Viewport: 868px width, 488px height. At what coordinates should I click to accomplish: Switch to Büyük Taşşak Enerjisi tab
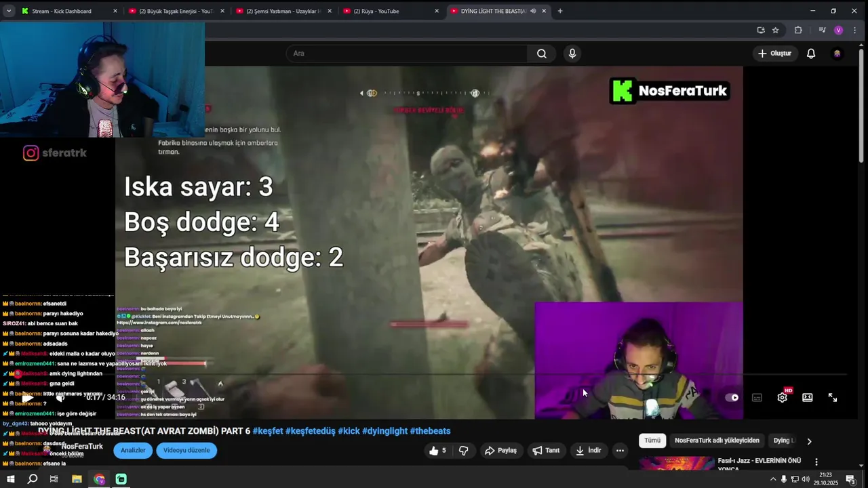click(175, 11)
